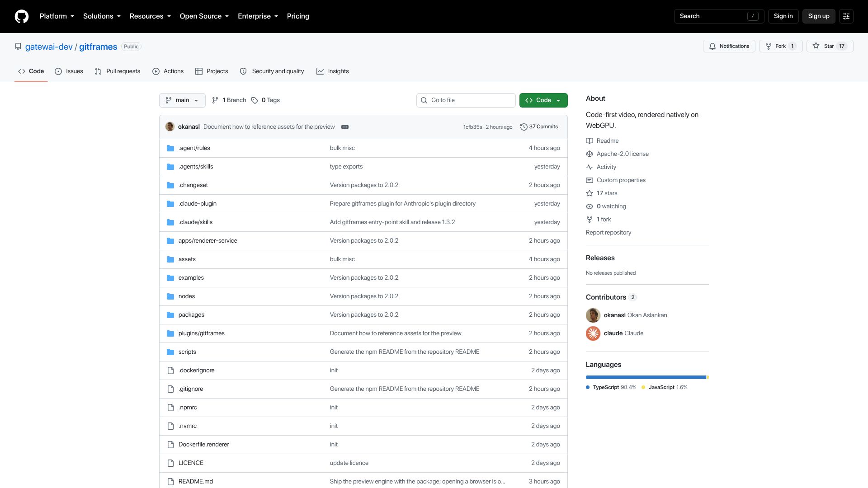This screenshot has width=868, height=488.
Task: Click okanasl avatar in latest commit row
Action: click(x=170, y=127)
